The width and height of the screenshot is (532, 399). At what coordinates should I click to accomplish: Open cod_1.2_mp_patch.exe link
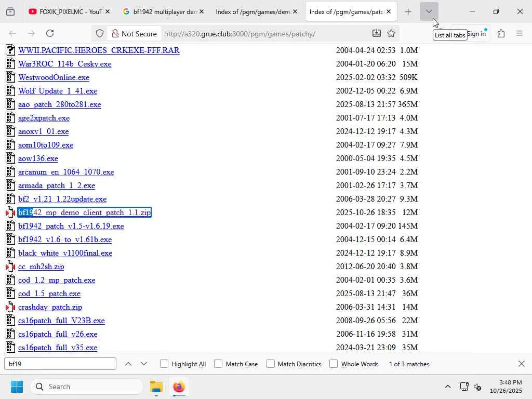[x=56, y=280]
